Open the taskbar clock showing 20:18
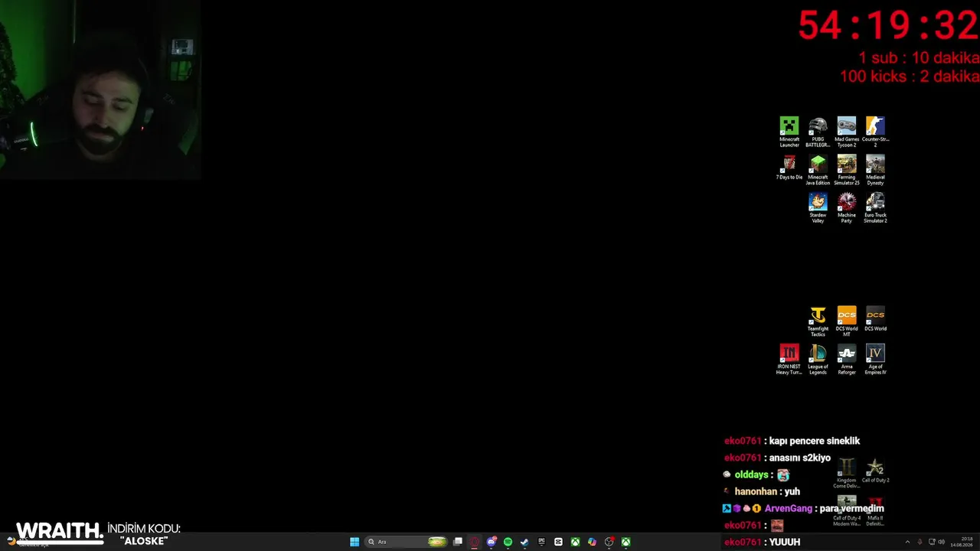 point(962,542)
